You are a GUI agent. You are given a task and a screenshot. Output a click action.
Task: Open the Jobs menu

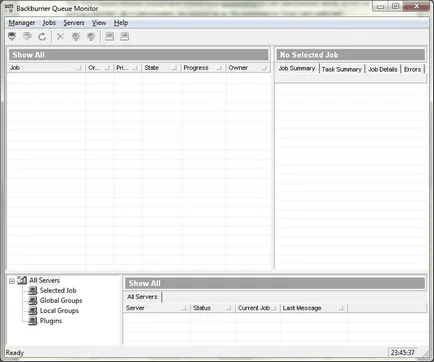pyautogui.click(x=49, y=23)
